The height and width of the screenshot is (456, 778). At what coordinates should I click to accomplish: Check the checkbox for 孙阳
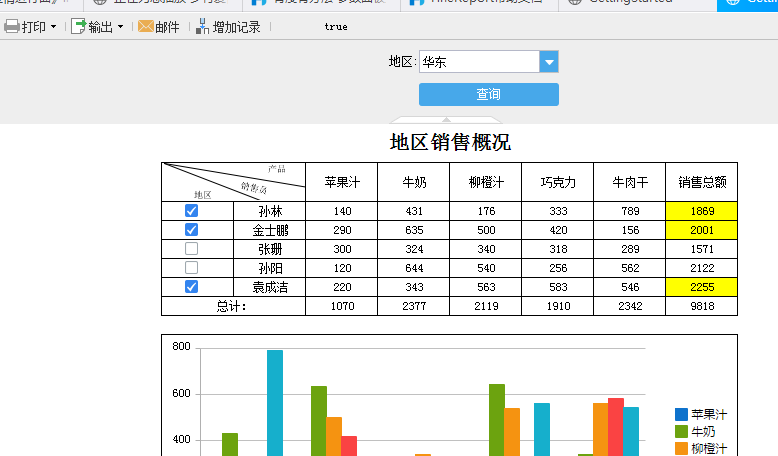click(x=192, y=268)
